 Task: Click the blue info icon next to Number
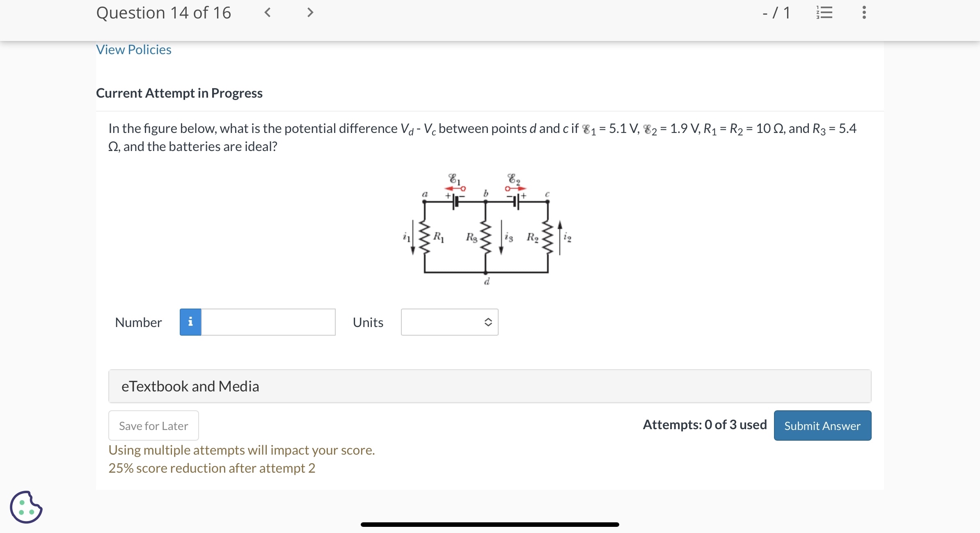(x=190, y=323)
